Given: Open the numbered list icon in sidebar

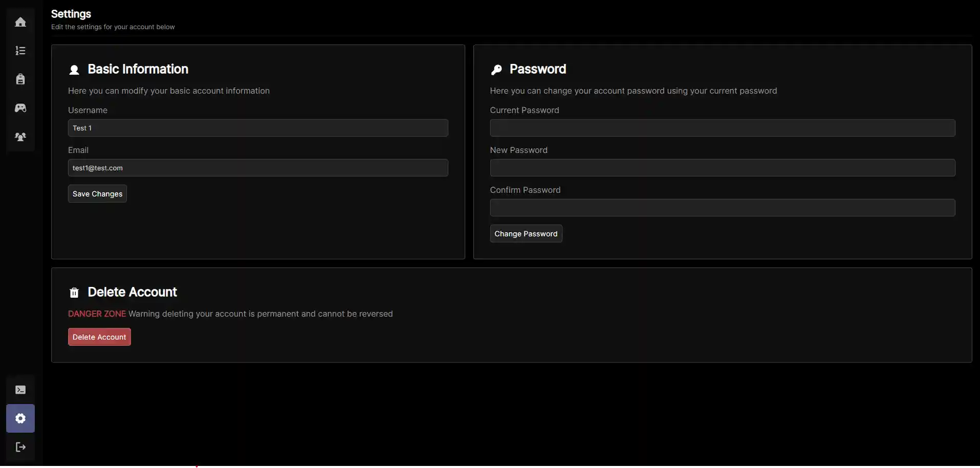Looking at the screenshot, I should click(x=20, y=51).
